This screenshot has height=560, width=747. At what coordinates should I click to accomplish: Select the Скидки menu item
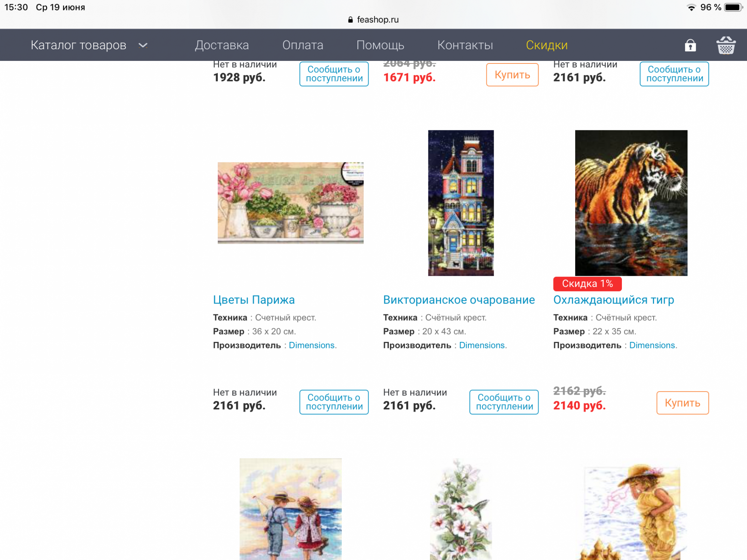click(x=547, y=45)
